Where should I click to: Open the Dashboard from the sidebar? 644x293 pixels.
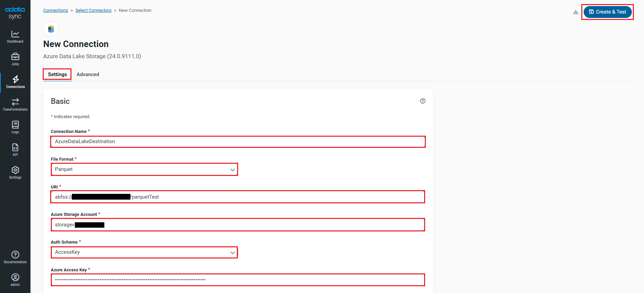(15, 37)
